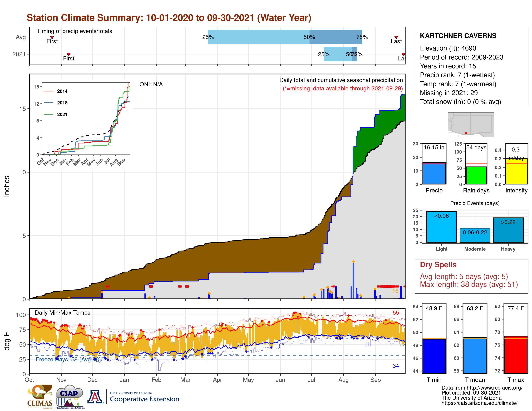Click the red 55 temperature value
532x411 pixels.
coord(396,313)
